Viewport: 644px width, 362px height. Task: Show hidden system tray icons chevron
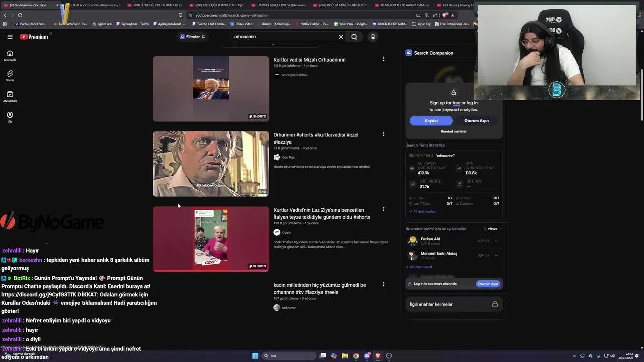pos(575,356)
